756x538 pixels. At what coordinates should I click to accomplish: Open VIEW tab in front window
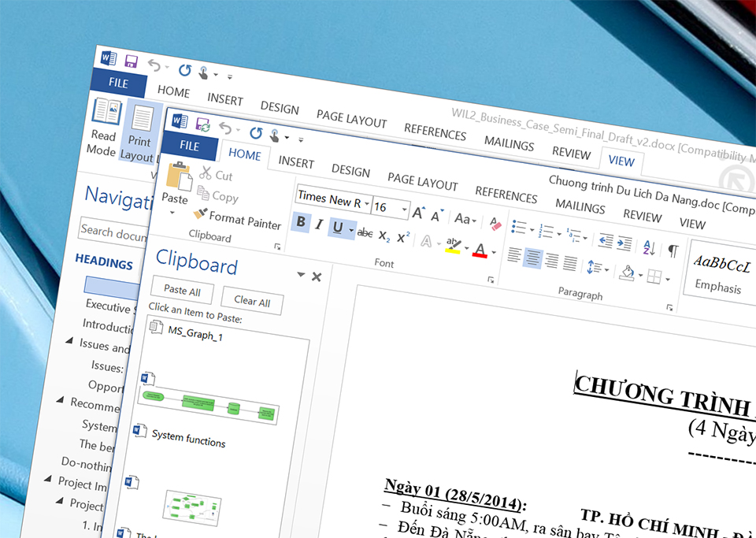(x=692, y=223)
